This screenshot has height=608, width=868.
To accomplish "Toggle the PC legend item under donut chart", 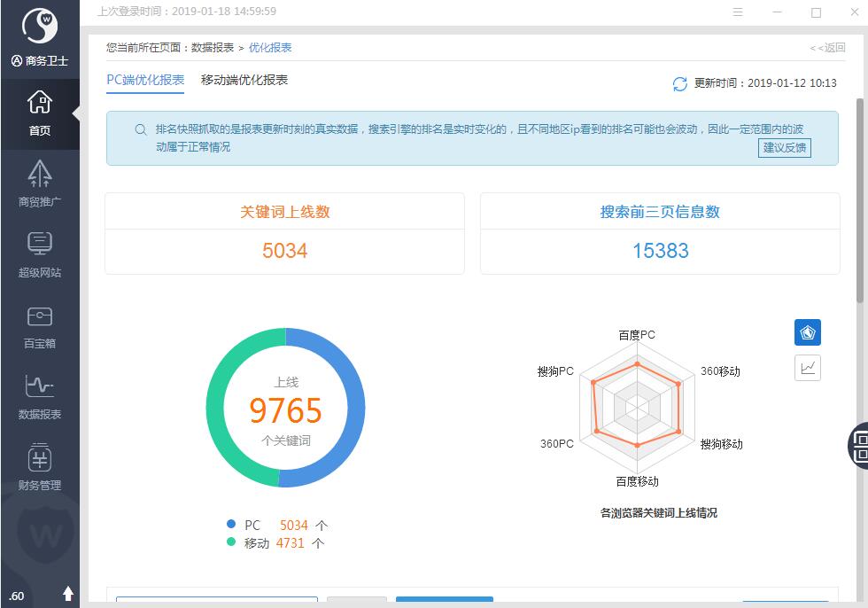I will [245, 525].
